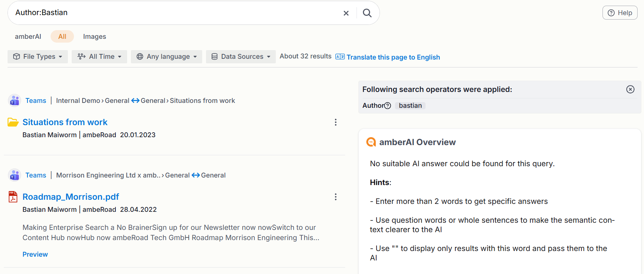This screenshot has height=274, width=644.
Task: Clear the search query with the X icon
Action: (346, 13)
